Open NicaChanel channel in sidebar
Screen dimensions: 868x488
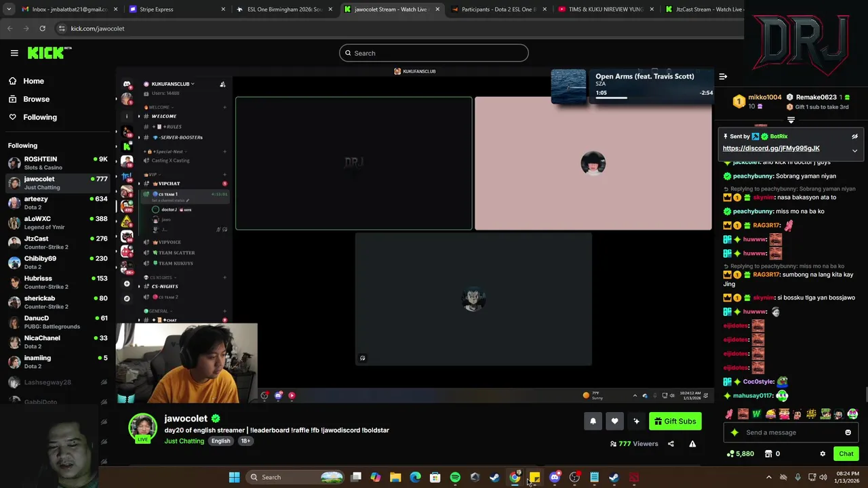click(57, 342)
